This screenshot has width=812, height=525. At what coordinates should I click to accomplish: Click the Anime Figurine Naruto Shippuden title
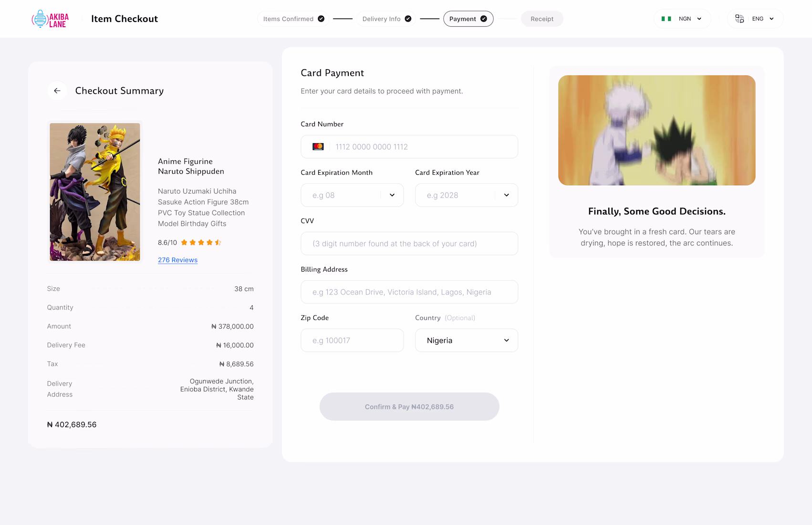[x=191, y=167]
